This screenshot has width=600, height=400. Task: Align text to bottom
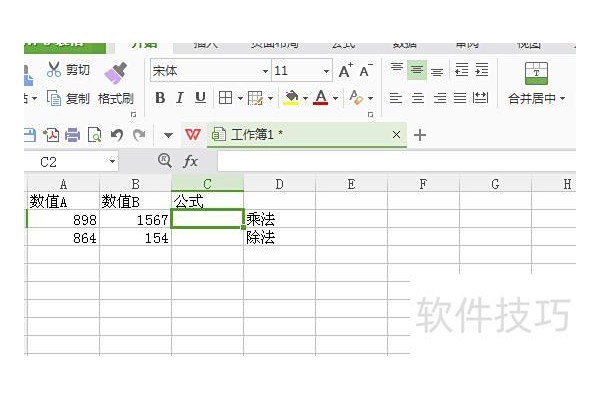click(x=437, y=72)
